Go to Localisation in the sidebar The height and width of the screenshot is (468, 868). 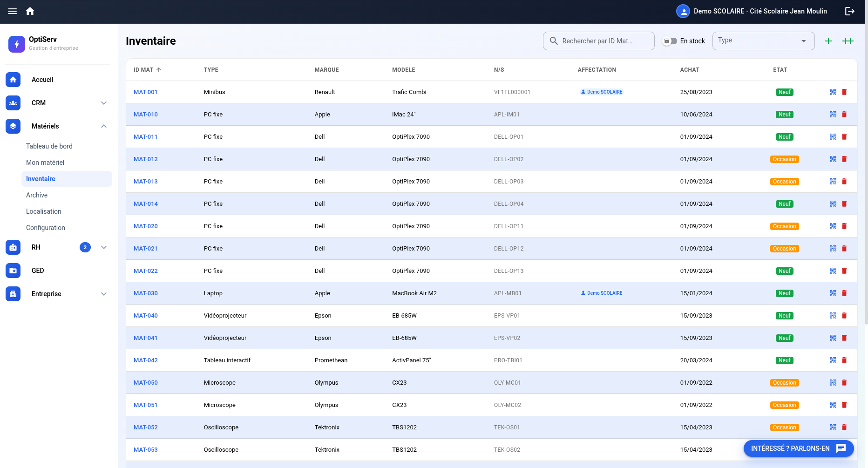(x=44, y=211)
